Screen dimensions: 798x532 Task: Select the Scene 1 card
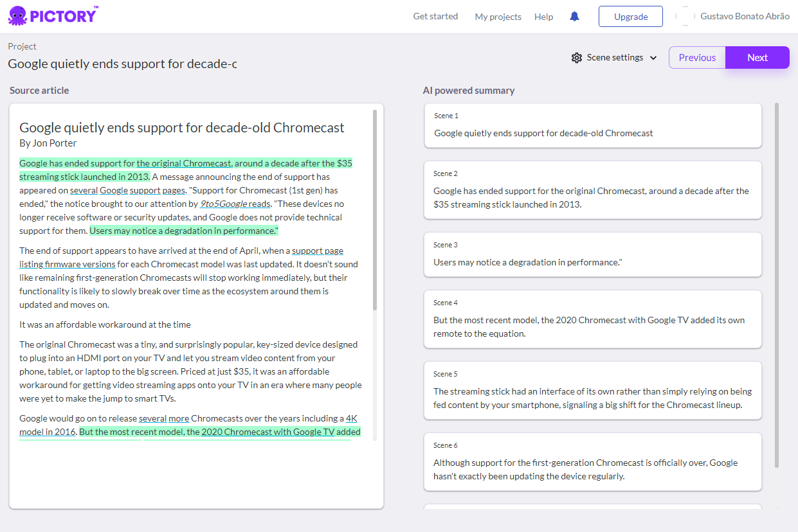click(x=593, y=125)
